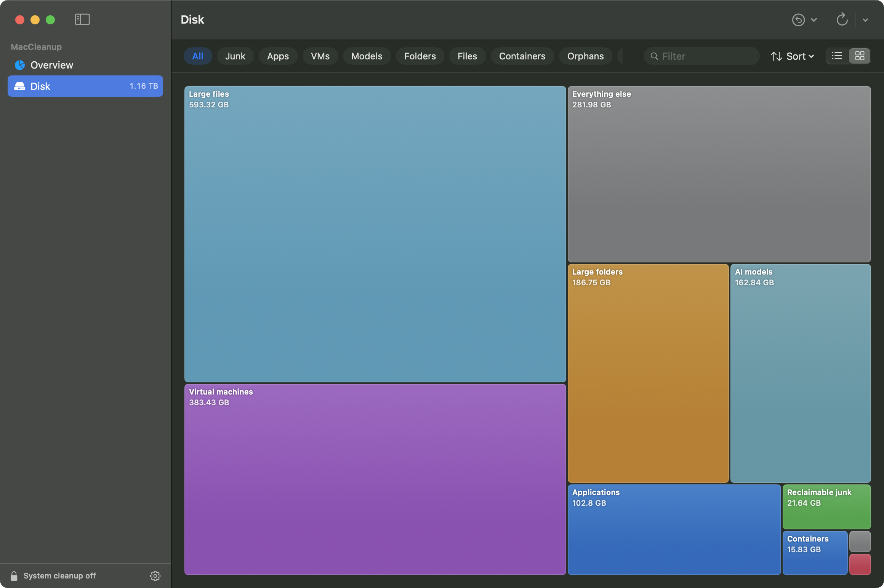Open the Everything else 281.98 GB tile
Screen dimensions: 884x588
[x=719, y=174]
